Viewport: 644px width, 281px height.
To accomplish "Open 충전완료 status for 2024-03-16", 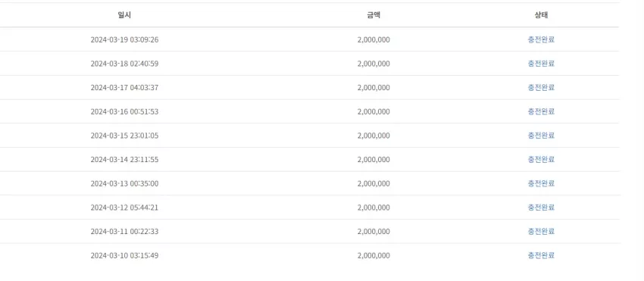I will click(541, 111).
